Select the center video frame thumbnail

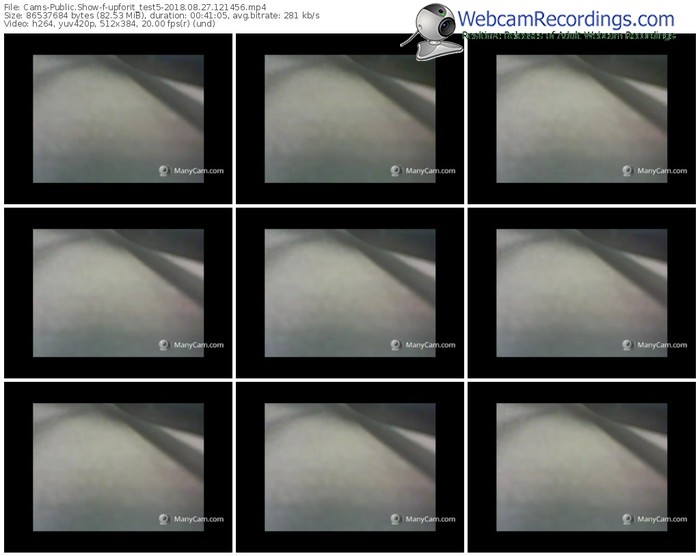point(350,292)
